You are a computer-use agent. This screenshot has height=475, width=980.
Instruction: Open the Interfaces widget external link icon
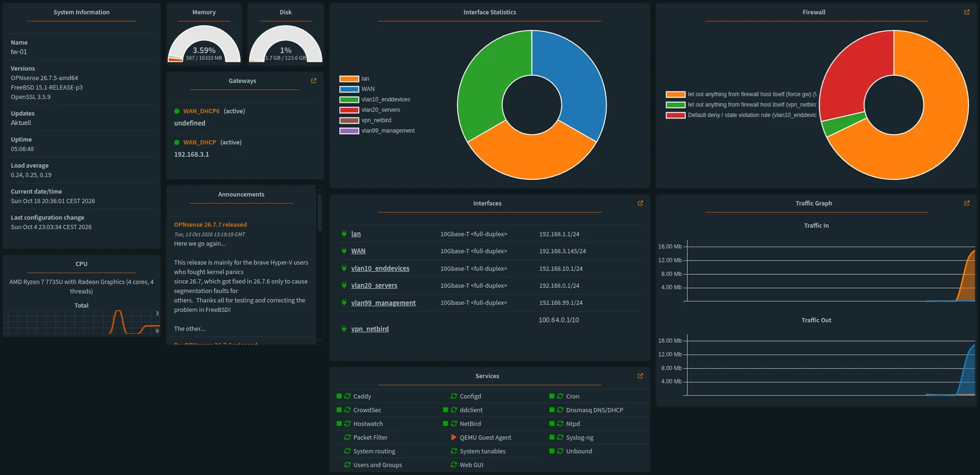click(x=640, y=203)
